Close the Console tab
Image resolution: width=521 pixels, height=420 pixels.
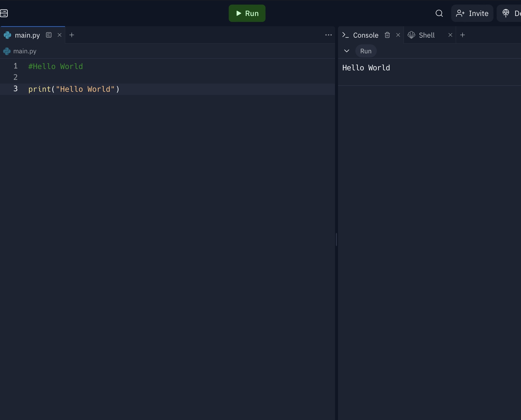(398, 35)
